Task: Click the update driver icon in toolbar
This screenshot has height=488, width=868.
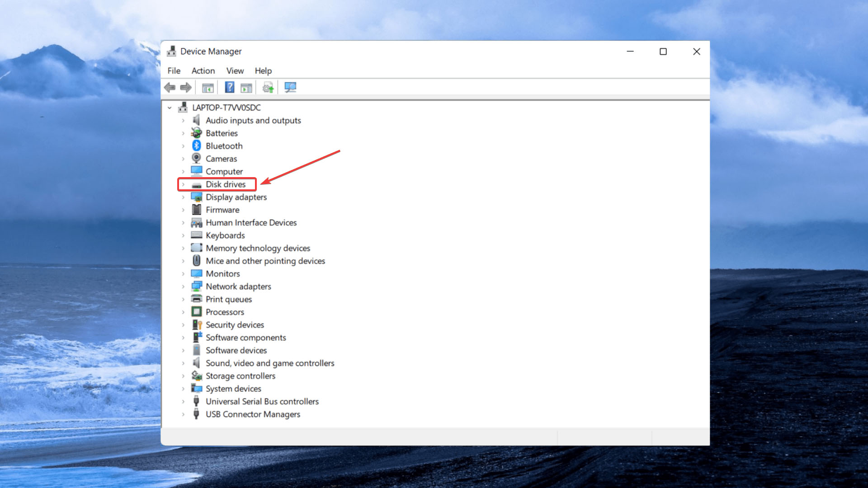Action: coord(268,88)
